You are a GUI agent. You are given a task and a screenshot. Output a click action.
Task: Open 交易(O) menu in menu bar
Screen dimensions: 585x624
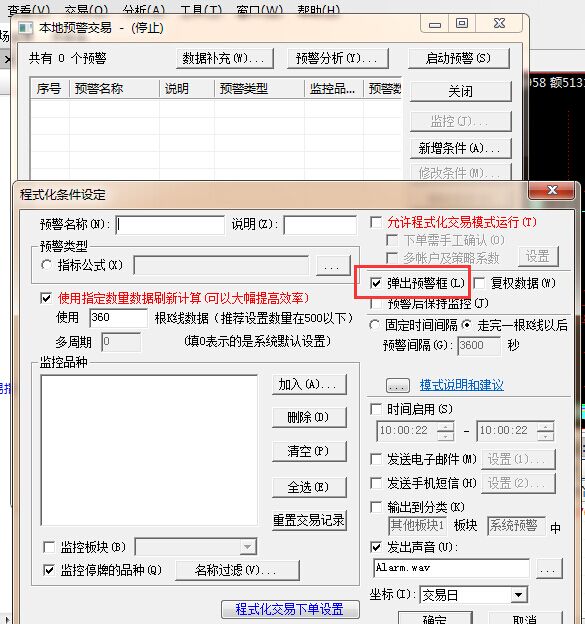click(86, 10)
